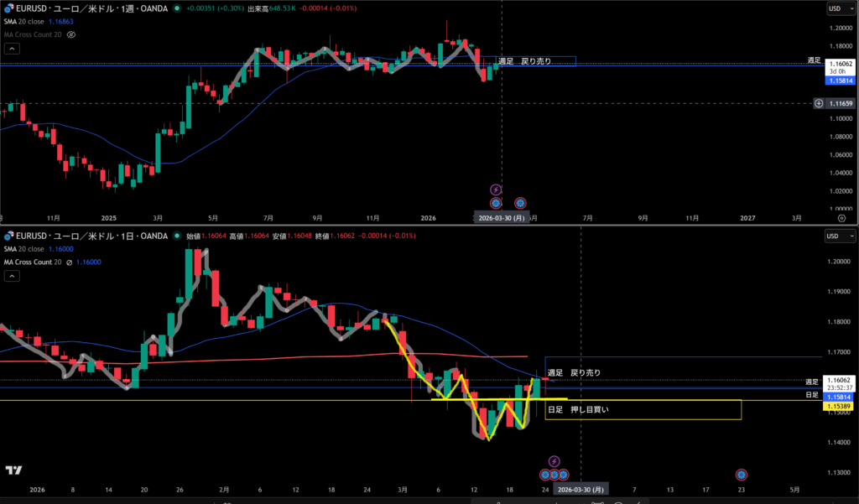Click the plus button beside price 1.11659

tap(819, 103)
